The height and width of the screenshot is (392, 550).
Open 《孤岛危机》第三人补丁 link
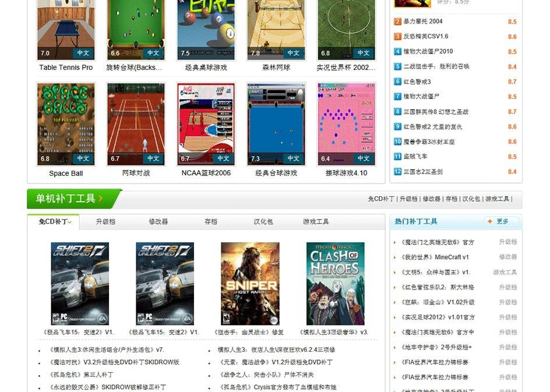point(80,375)
